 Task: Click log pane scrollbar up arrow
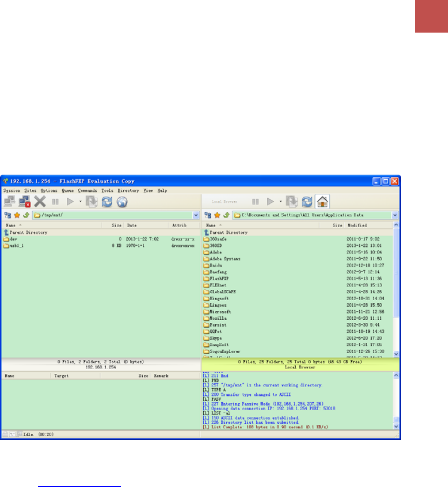pos(396,375)
